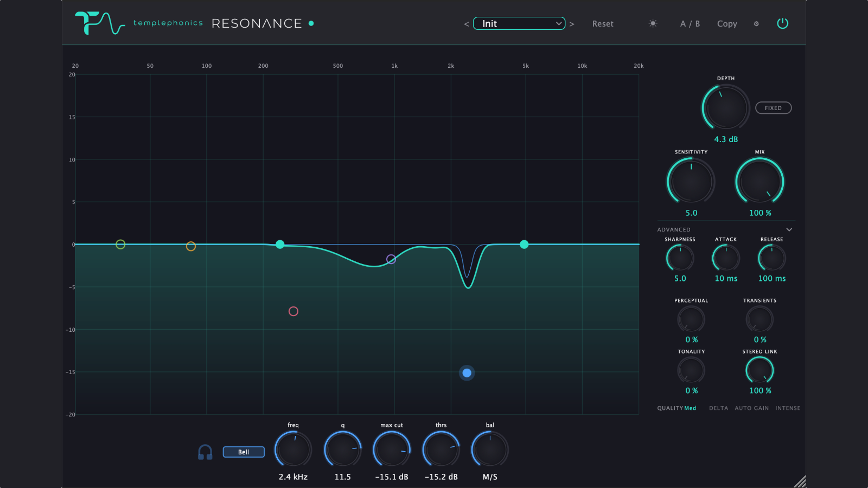Click the 100 % mix value
Viewport: 868px width, 488px height.
[x=760, y=213]
